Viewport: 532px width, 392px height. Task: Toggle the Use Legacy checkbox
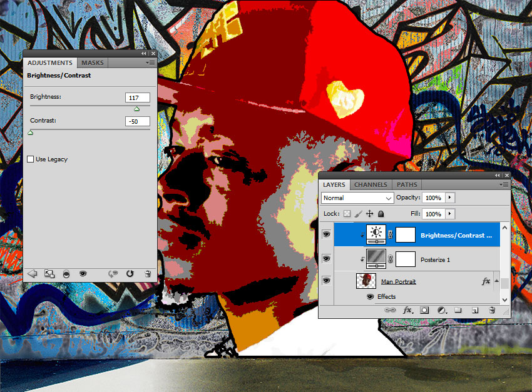31,159
